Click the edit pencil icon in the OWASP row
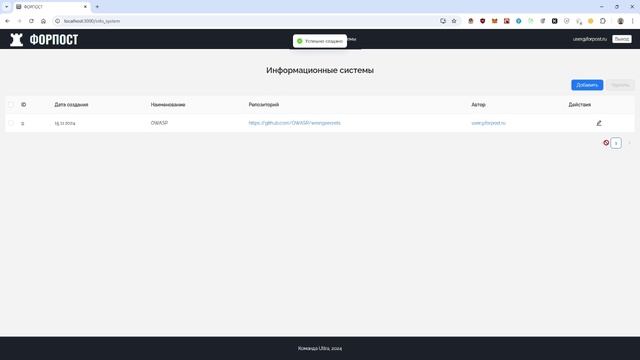Viewport: 640px width, 360px height. (599, 123)
